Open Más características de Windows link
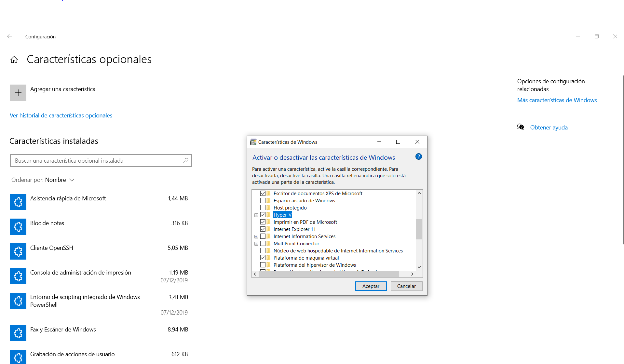 tap(557, 100)
